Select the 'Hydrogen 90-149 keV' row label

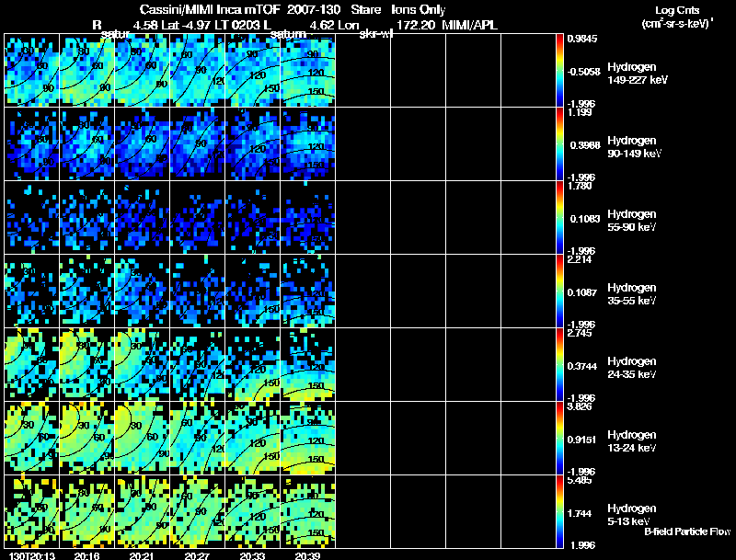coord(635,147)
